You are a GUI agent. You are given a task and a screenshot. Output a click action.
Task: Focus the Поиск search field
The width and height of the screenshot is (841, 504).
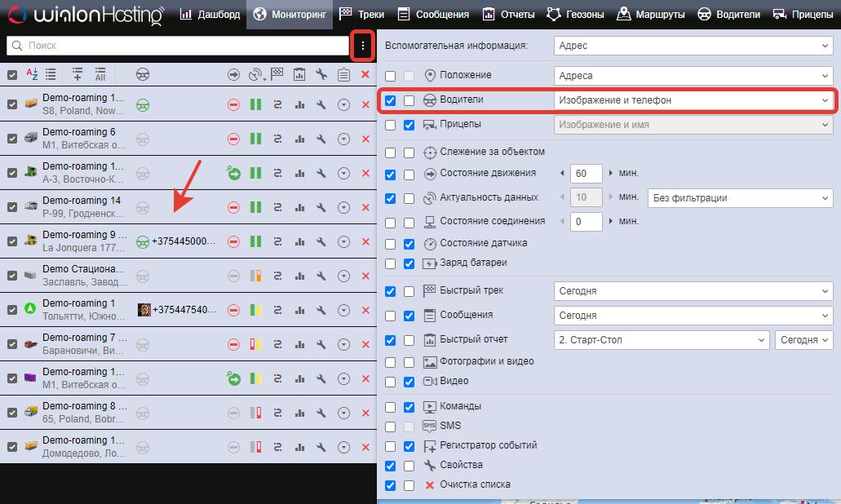click(178, 46)
